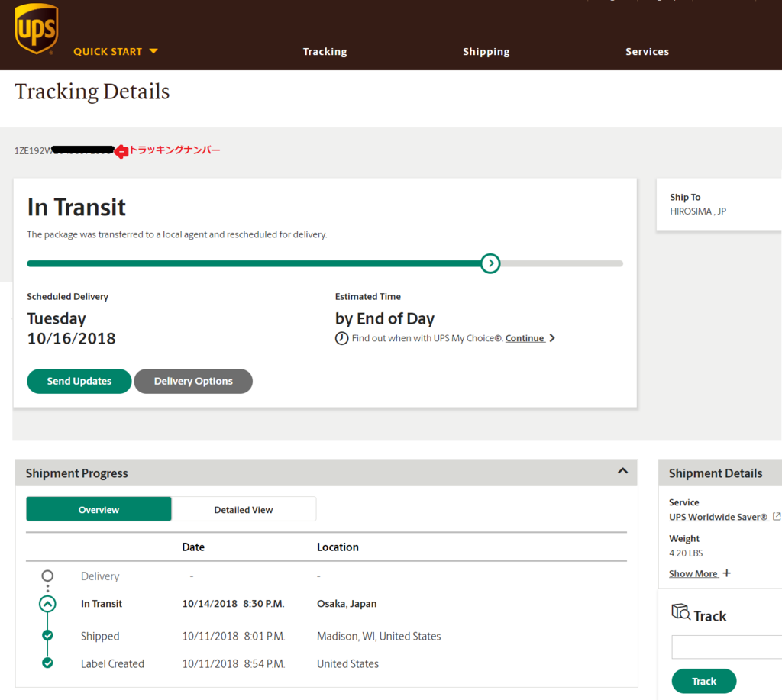This screenshot has height=700, width=782.
Task: Select the Overview tab
Action: [99, 510]
